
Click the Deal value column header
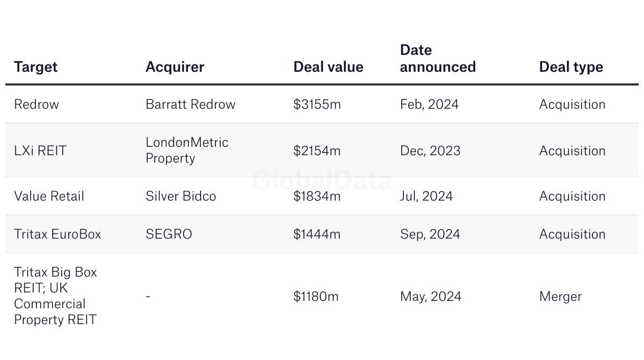[x=328, y=67]
